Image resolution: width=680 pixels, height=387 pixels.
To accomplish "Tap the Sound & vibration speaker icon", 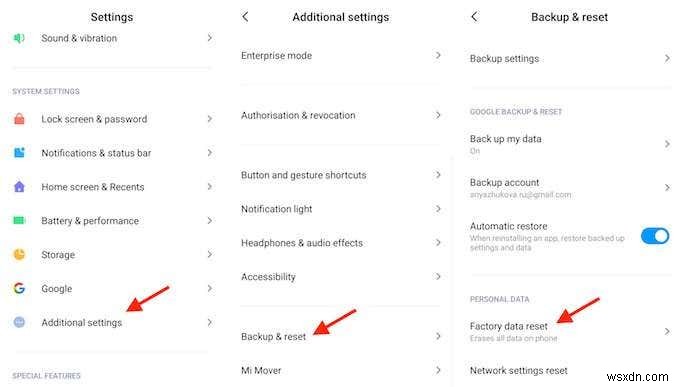I will [19, 38].
